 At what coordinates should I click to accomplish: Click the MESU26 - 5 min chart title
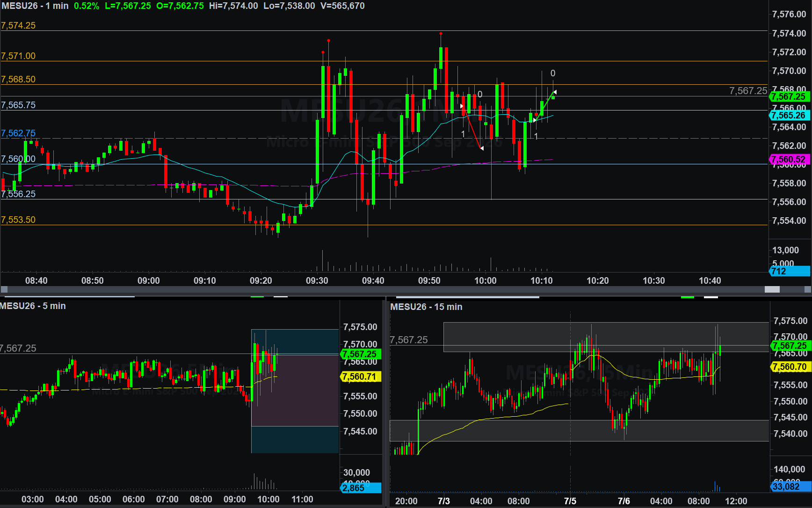(x=33, y=306)
